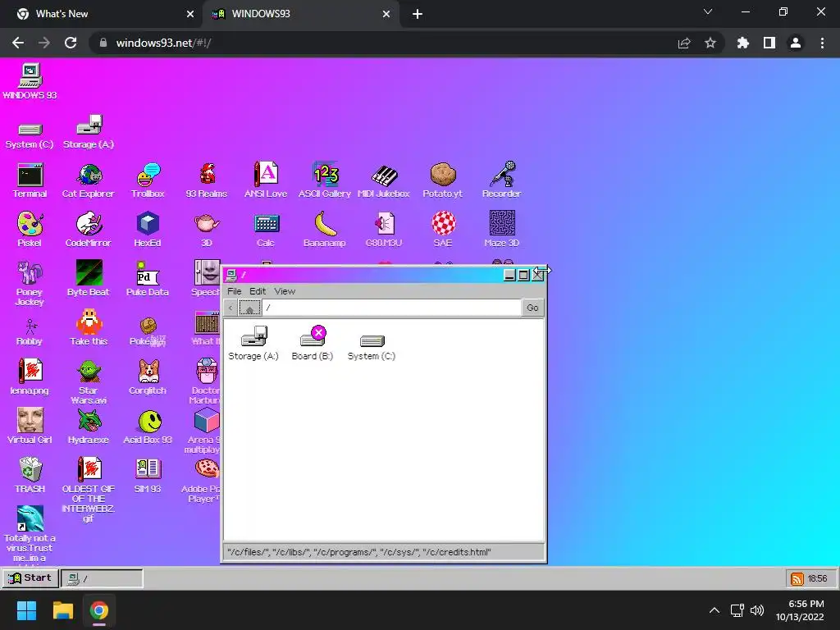Click the explorer back arrow button

coord(231,308)
